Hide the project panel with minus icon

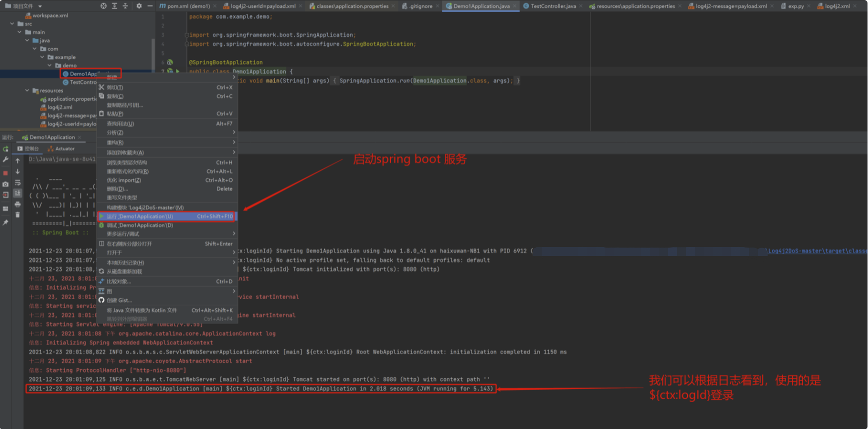[x=149, y=6]
